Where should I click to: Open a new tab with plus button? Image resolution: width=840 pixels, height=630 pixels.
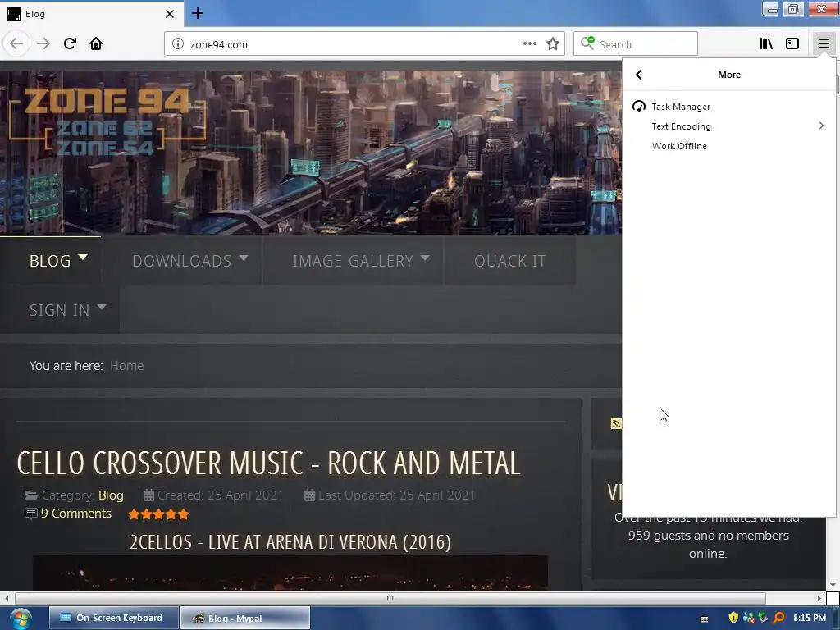[198, 13]
